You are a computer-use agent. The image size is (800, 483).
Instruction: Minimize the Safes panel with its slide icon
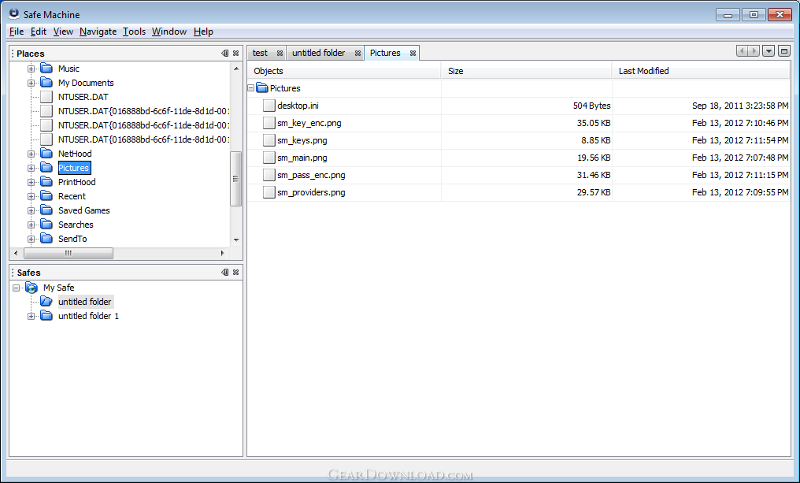point(225,272)
